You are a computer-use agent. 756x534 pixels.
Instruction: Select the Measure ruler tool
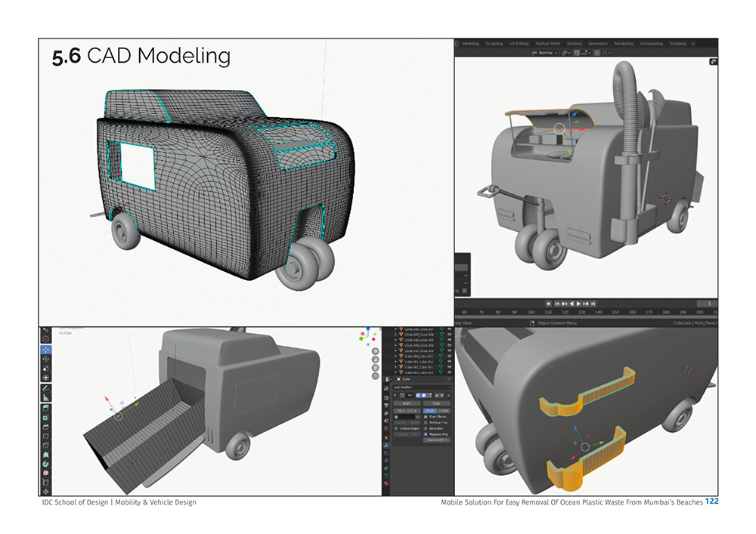click(x=46, y=397)
